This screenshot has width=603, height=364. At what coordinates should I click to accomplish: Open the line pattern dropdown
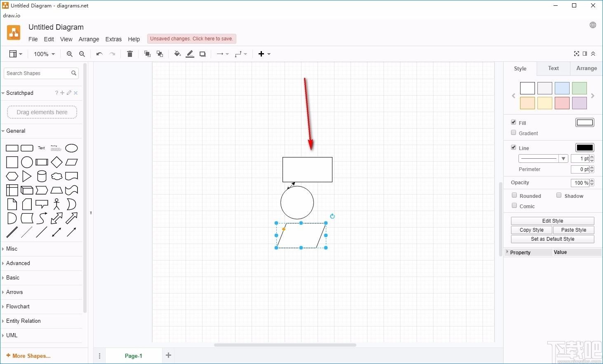(x=543, y=159)
